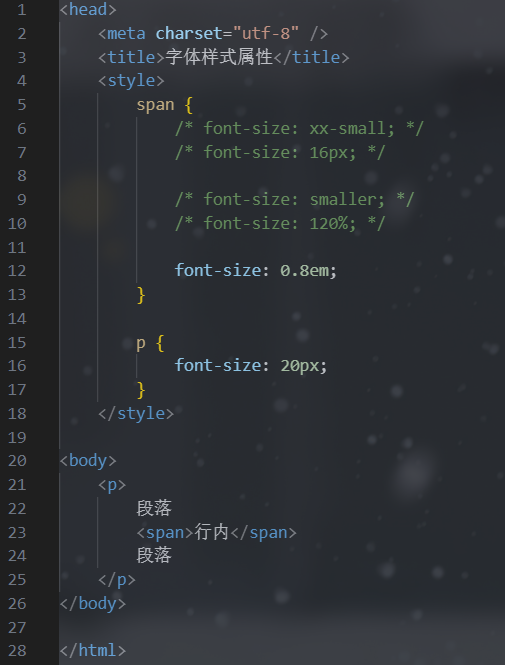Click the closing p tag
Screen dimensions: 505x665
point(117,580)
